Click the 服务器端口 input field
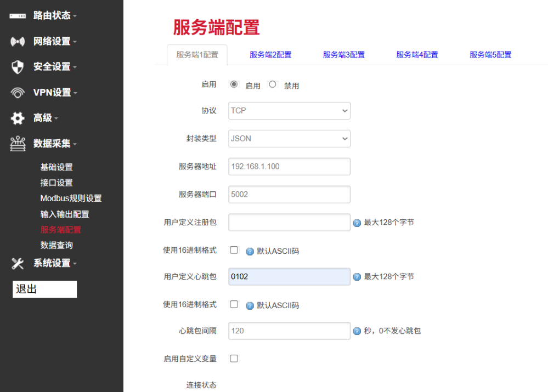The width and height of the screenshot is (548, 392). click(x=289, y=194)
